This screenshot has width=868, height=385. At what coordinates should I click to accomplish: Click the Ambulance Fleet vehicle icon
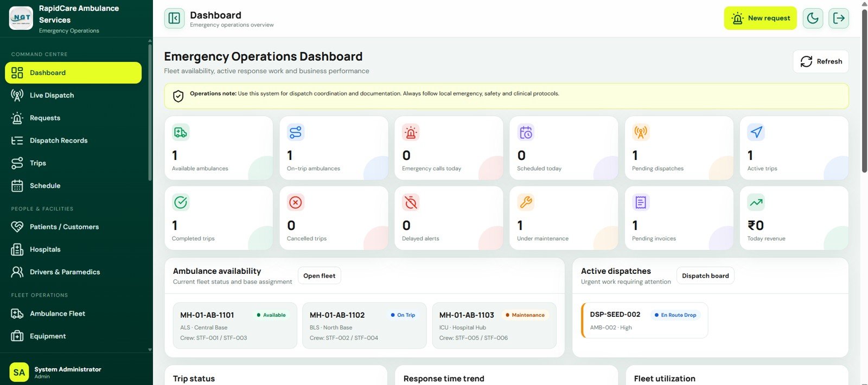pos(17,313)
